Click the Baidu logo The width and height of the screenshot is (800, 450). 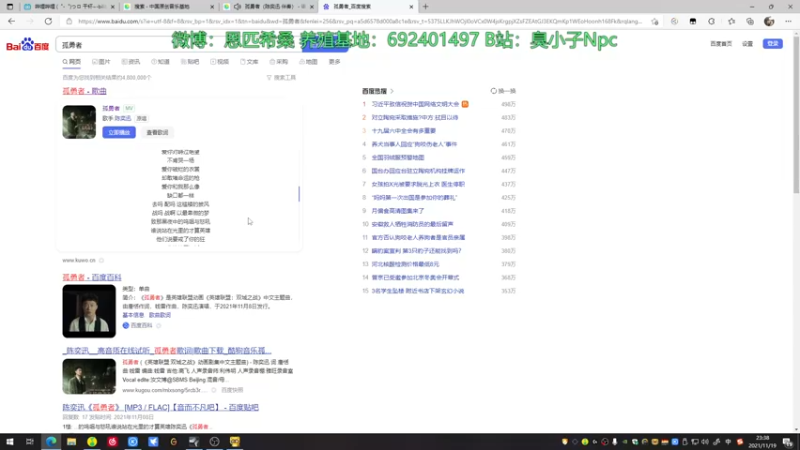point(28,45)
